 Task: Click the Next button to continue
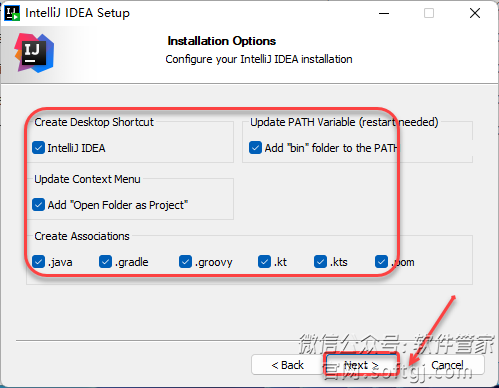(x=361, y=365)
